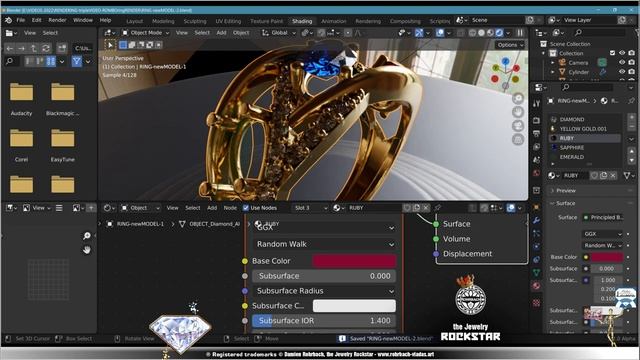Switch to the Layout workspace tab
Screen dimensions: 640x360
tap(134, 21)
